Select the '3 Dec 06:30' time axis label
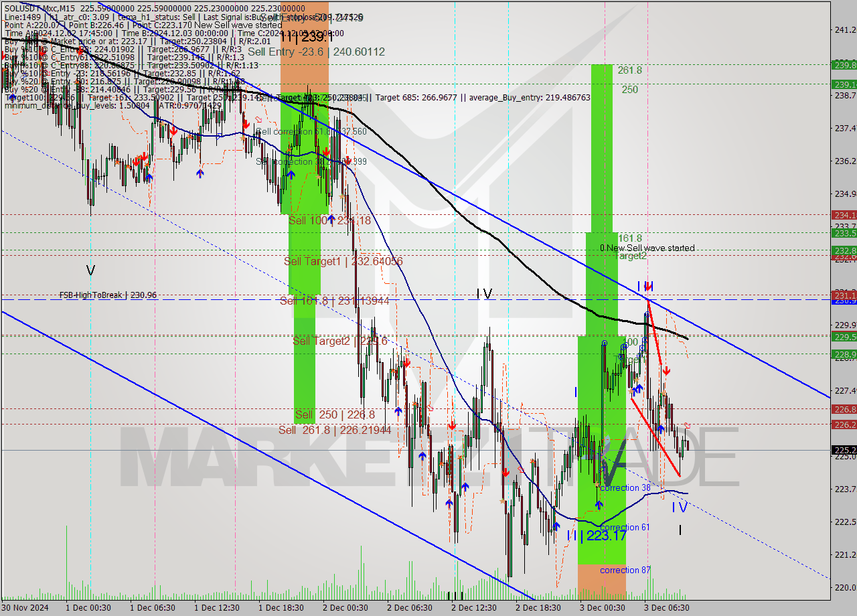Screen dimensions: 857x616 tap(667, 608)
